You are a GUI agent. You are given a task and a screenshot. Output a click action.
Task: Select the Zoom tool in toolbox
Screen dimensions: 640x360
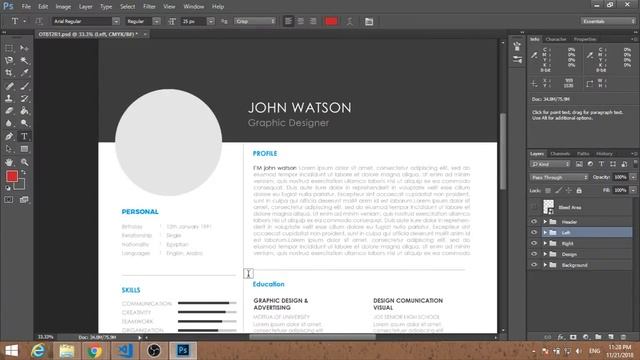24,162
